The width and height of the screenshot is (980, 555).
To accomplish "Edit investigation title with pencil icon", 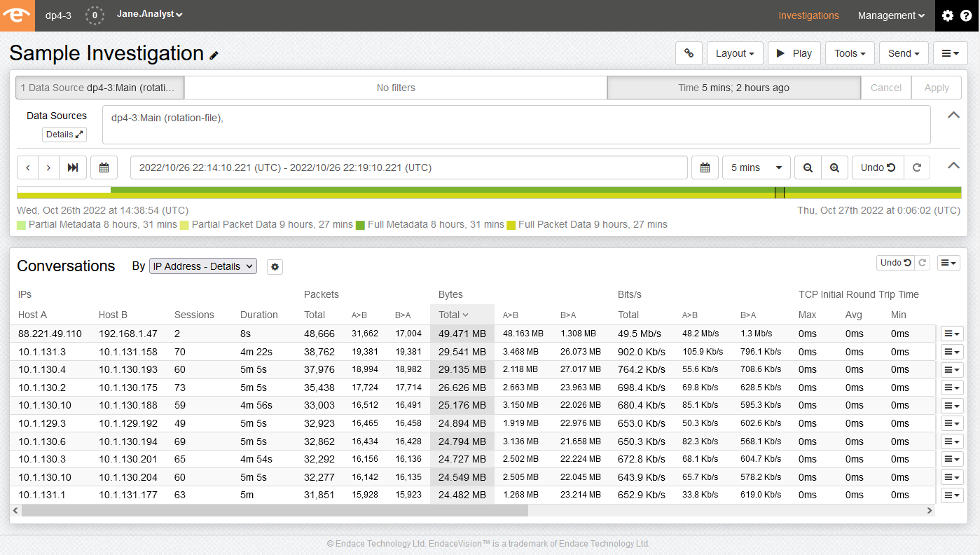I will pos(214,55).
